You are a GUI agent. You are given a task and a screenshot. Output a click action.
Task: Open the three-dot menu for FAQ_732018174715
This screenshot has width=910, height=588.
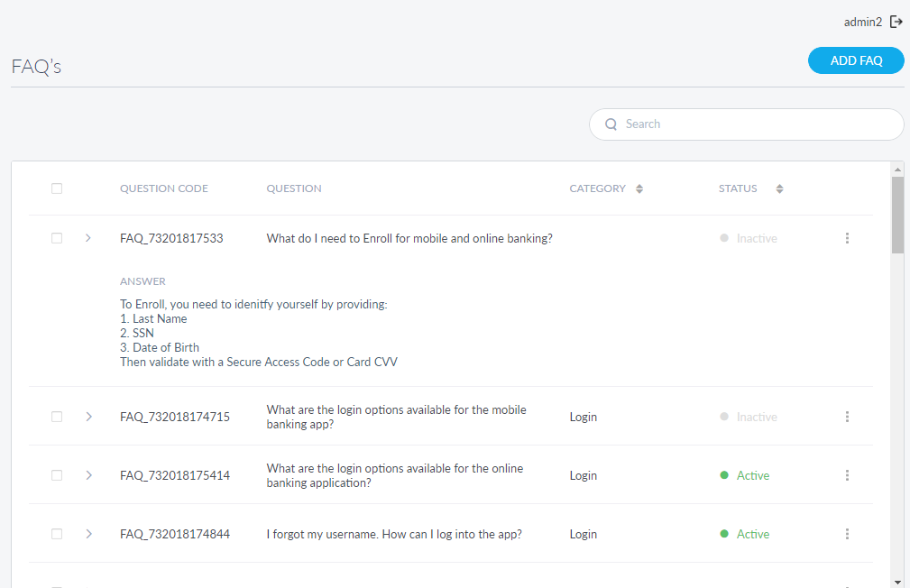[847, 417]
